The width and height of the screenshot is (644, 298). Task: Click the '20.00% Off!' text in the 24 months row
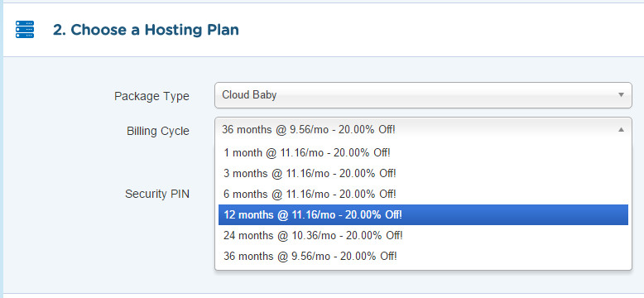coord(375,236)
